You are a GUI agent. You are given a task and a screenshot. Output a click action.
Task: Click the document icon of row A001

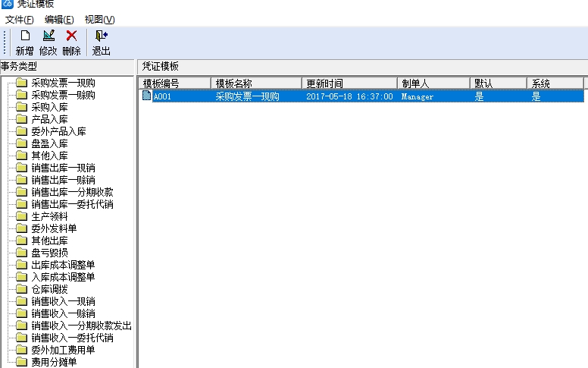pyautogui.click(x=147, y=96)
